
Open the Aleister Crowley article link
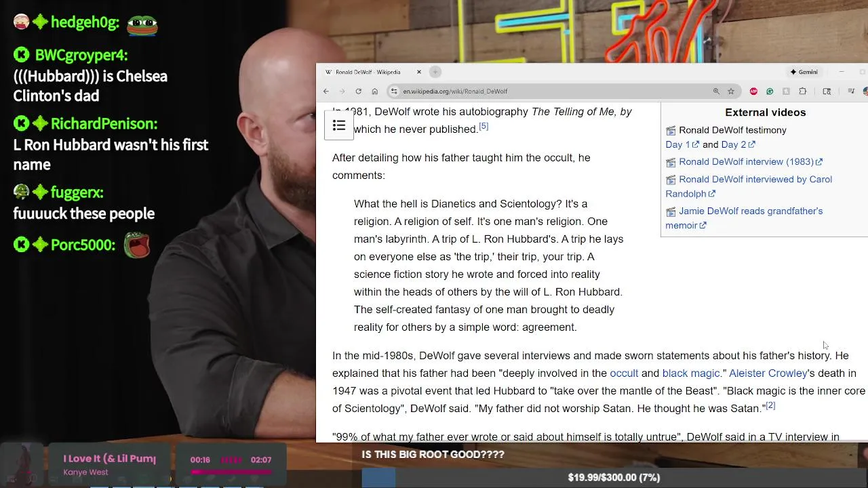pyautogui.click(x=768, y=373)
